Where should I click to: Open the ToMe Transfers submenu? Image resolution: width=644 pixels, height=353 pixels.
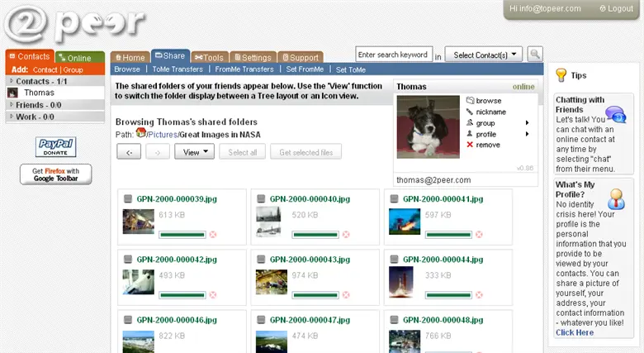[x=178, y=69]
